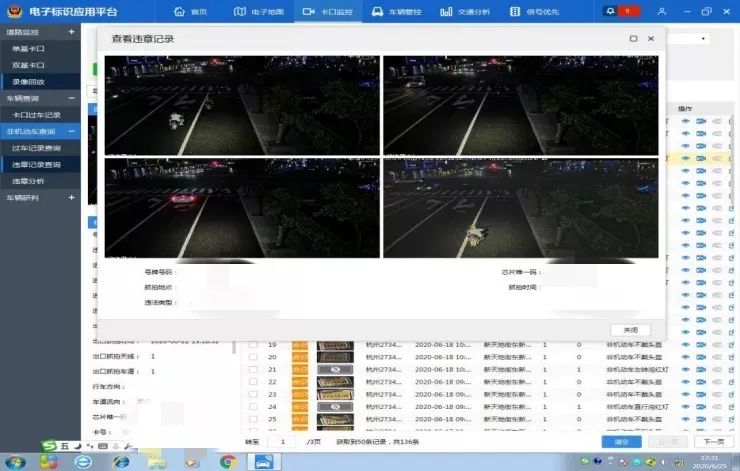Open the 电子地图 map icon
The image size is (740, 471).
point(240,12)
